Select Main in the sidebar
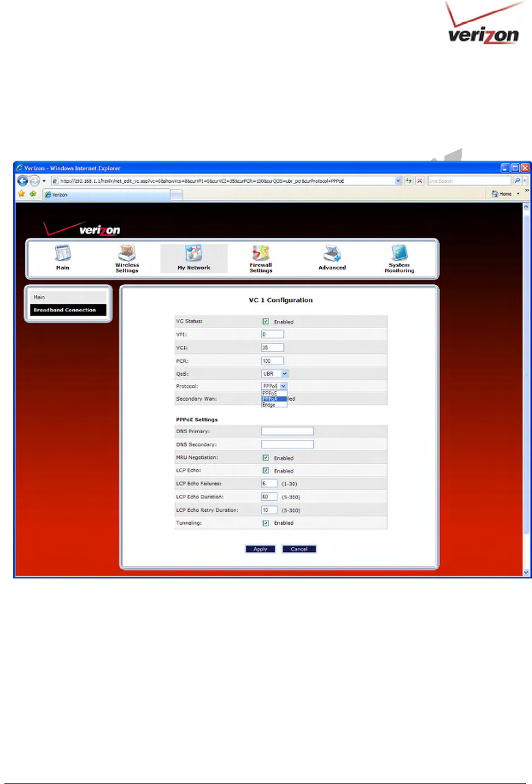The width and height of the screenshot is (532, 784). point(69,297)
